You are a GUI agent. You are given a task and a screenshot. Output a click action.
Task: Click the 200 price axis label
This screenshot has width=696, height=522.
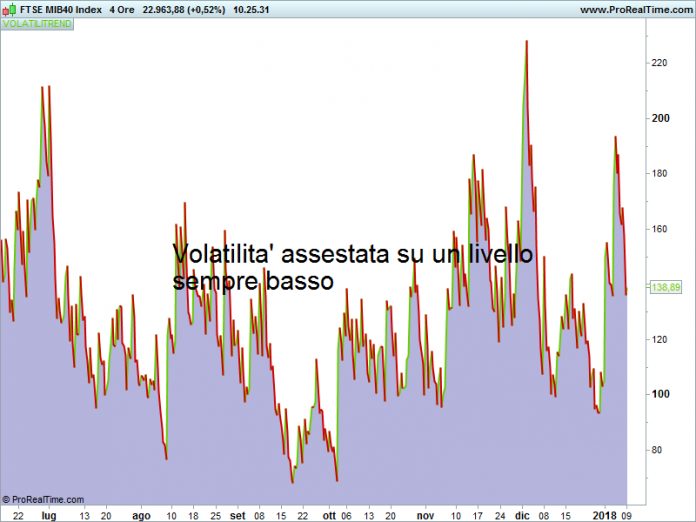(661, 118)
